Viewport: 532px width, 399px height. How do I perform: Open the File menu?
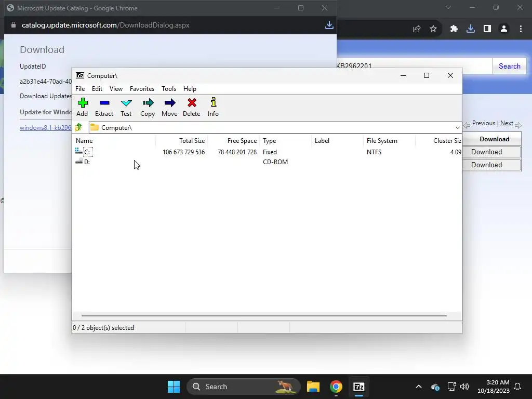click(x=80, y=88)
